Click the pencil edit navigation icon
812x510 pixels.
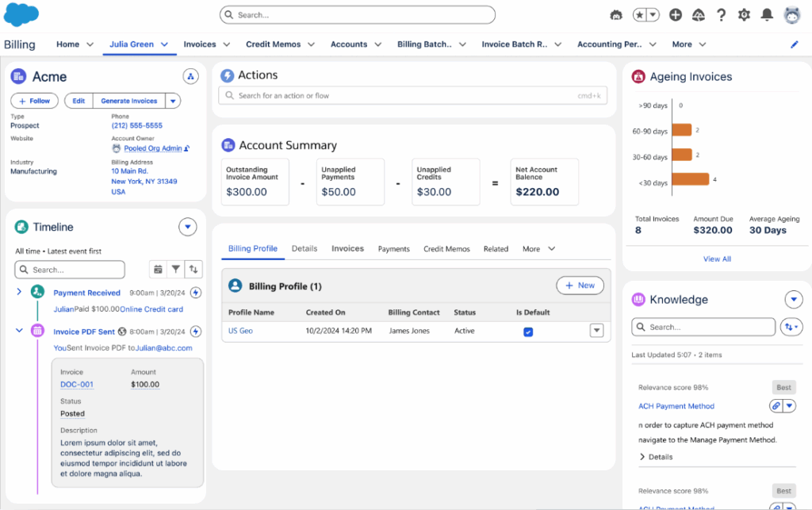click(795, 44)
